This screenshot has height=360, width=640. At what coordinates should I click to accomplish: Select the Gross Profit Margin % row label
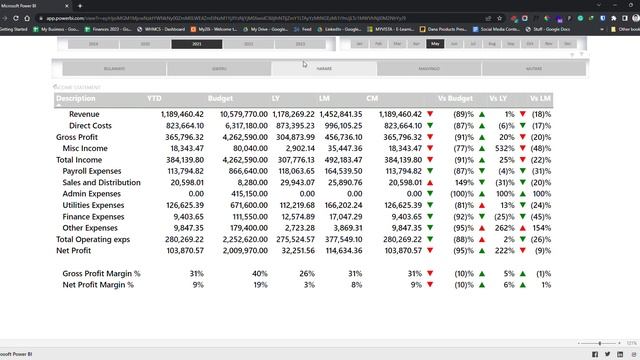[x=101, y=273]
